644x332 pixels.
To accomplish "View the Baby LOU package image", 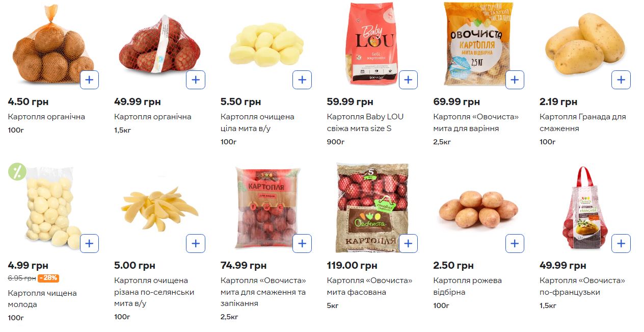I will pos(371,43).
